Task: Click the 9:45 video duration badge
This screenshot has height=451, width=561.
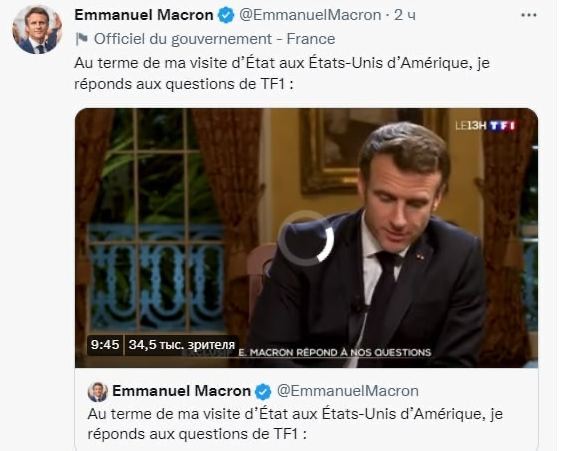Action: [105, 345]
